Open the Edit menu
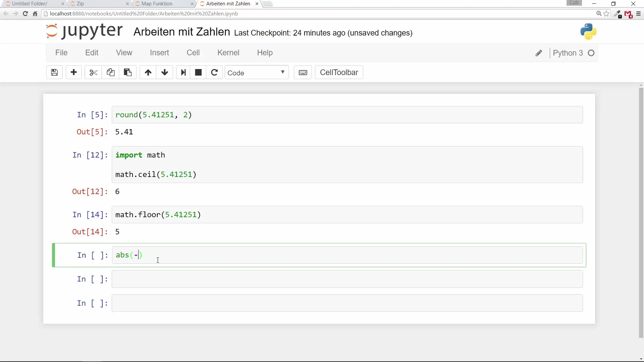Image resolution: width=644 pixels, height=362 pixels. 92,53
